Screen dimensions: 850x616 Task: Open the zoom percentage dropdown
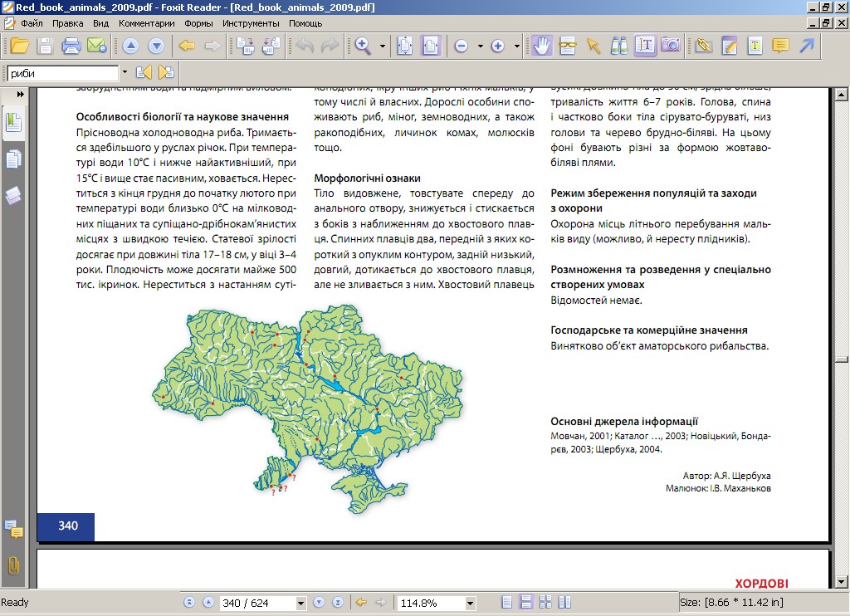point(471,603)
